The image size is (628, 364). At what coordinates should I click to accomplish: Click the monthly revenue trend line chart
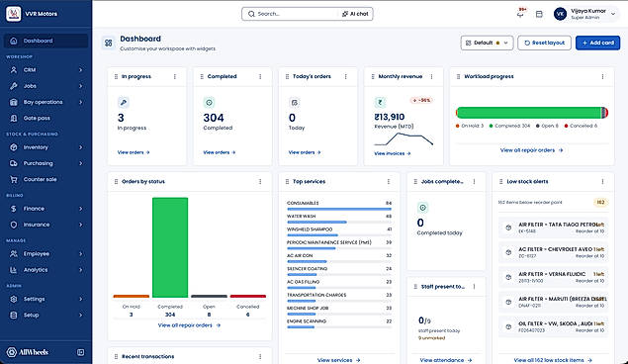click(x=404, y=138)
